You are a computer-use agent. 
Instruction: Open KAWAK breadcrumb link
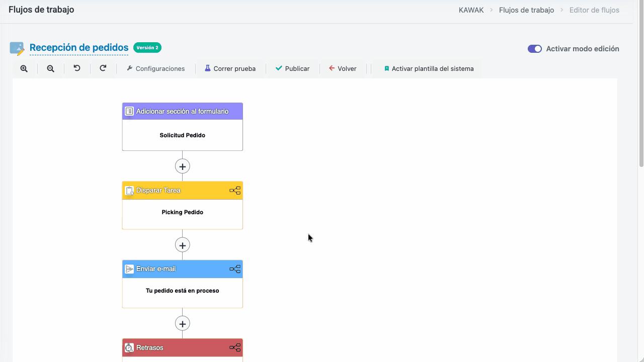(x=471, y=10)
